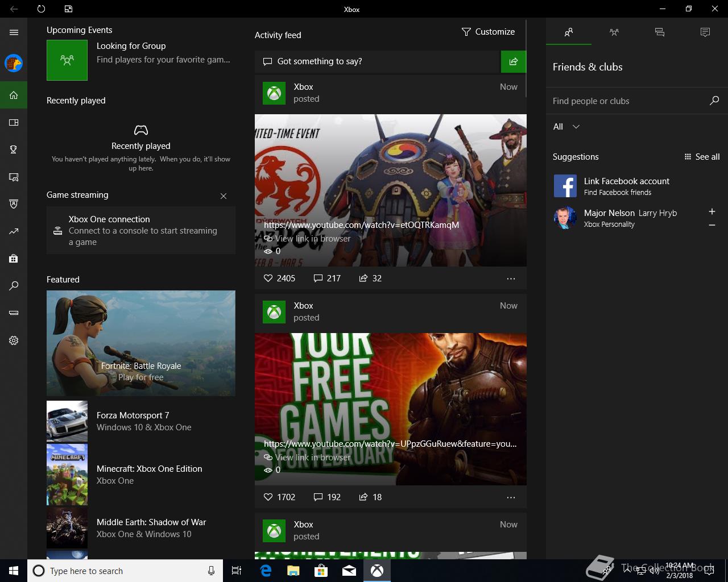Open Task View on the taskbar

(x=237, y=571)
